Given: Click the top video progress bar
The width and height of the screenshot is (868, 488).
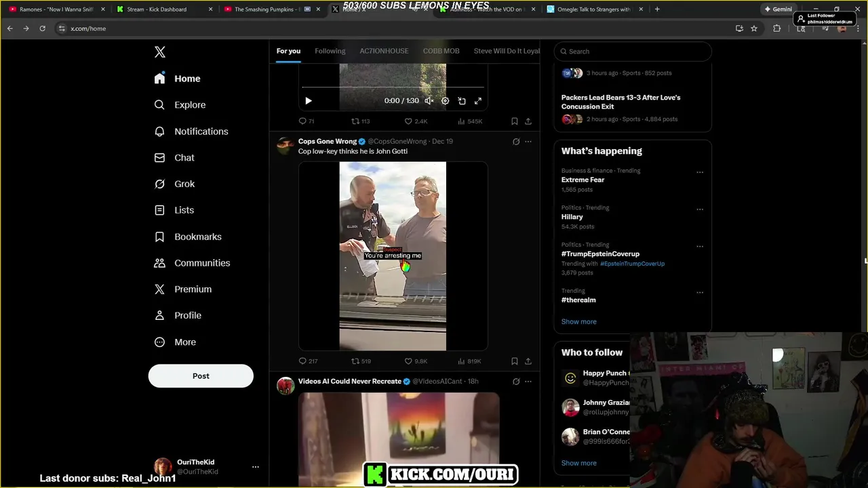Looking at the screenshot, I should [x=393, y=87].
